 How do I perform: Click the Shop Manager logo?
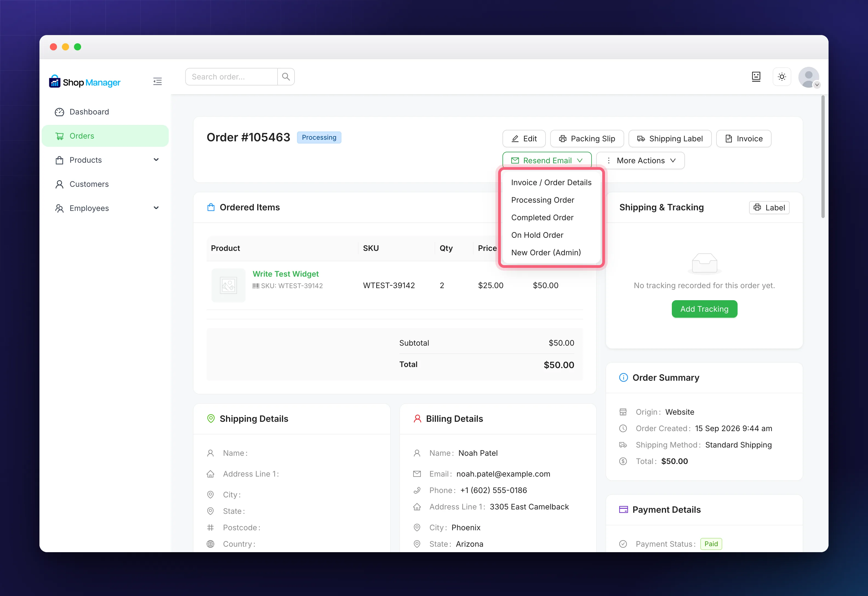click(x=85, y=82)
